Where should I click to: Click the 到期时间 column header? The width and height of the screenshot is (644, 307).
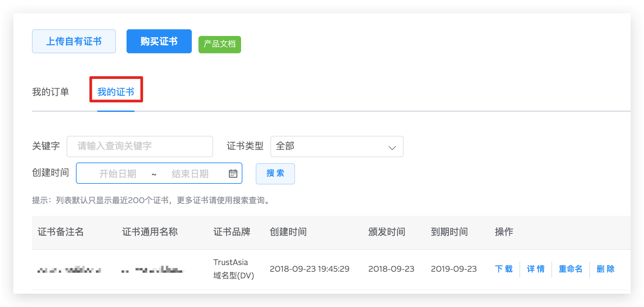449,232
